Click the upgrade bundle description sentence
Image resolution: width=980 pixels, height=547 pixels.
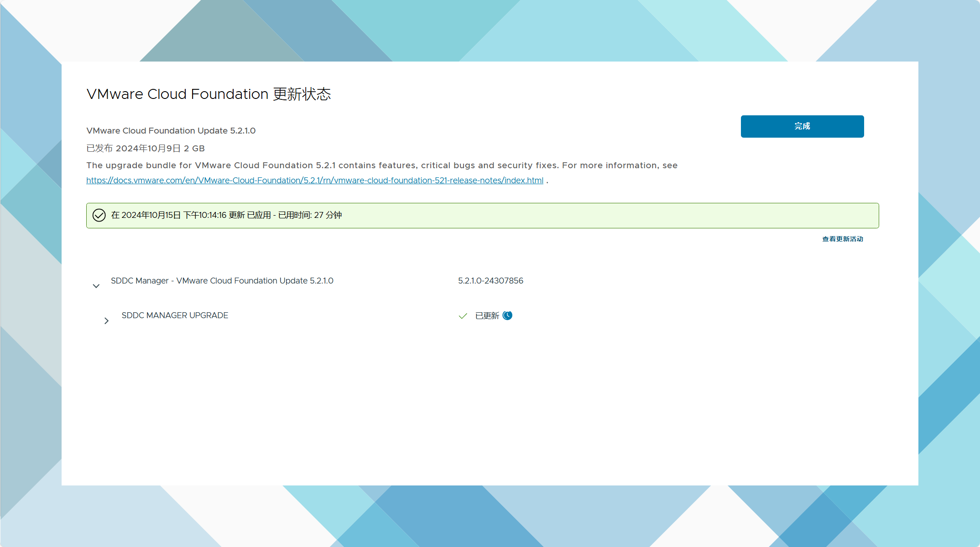coord(382,165)
